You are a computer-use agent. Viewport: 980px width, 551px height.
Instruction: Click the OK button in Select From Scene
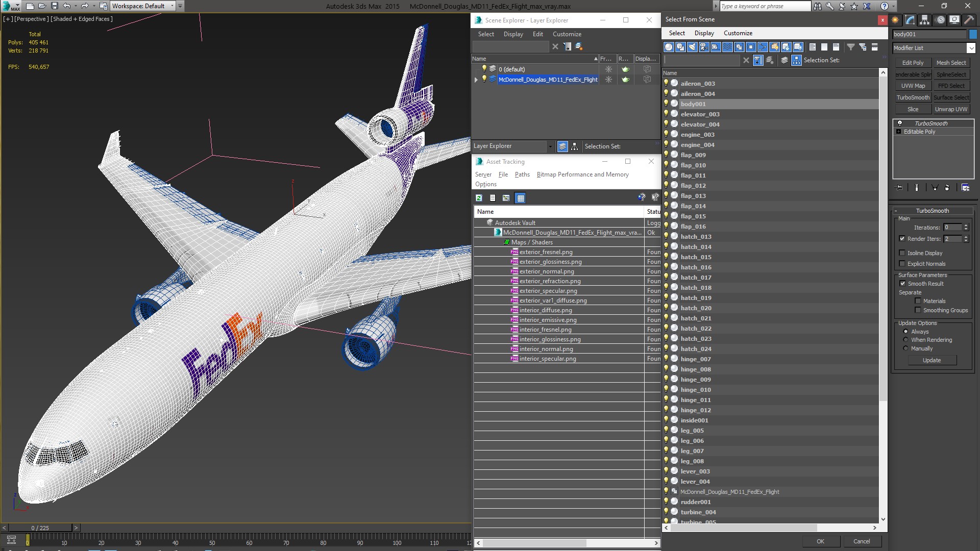[820, 541]
